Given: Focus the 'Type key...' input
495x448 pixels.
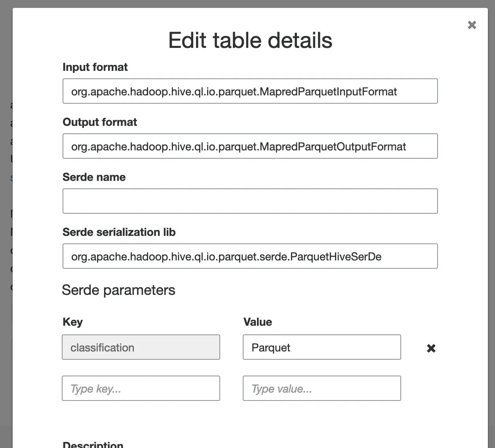Looking at the screenshot, I should click(141, 389).
